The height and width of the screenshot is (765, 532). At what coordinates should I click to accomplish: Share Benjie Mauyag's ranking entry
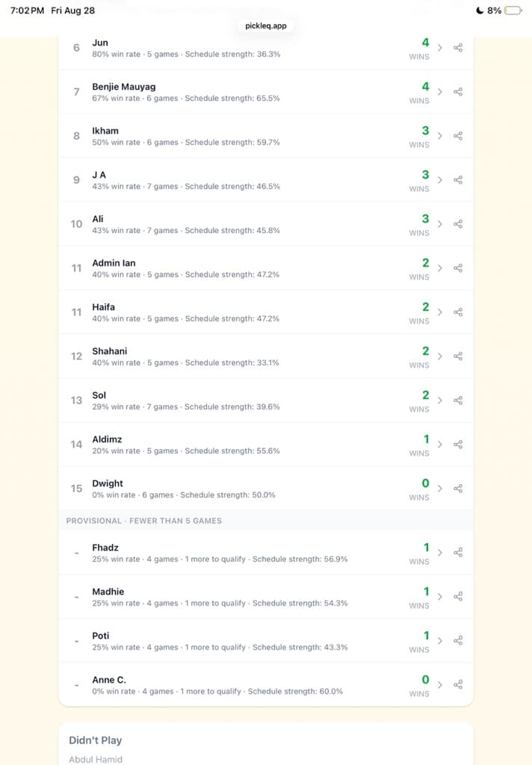click(x=458, y=92)
